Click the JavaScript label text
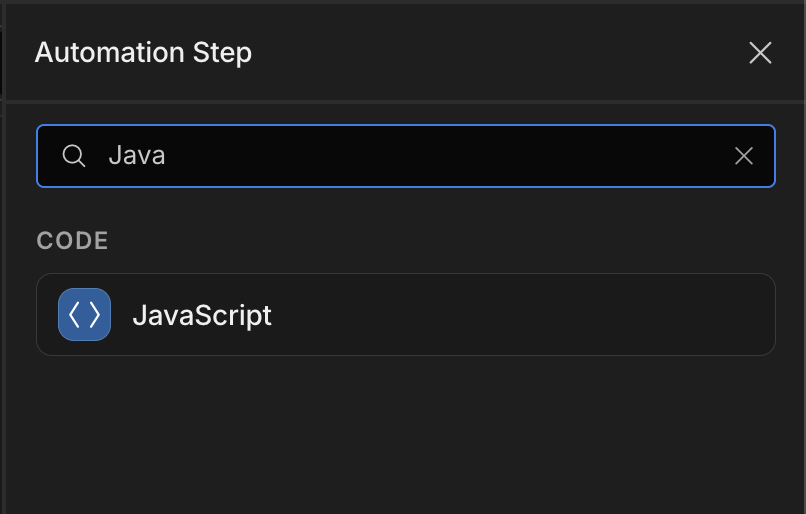Screen dimensions: 806x514 point(202,315)
